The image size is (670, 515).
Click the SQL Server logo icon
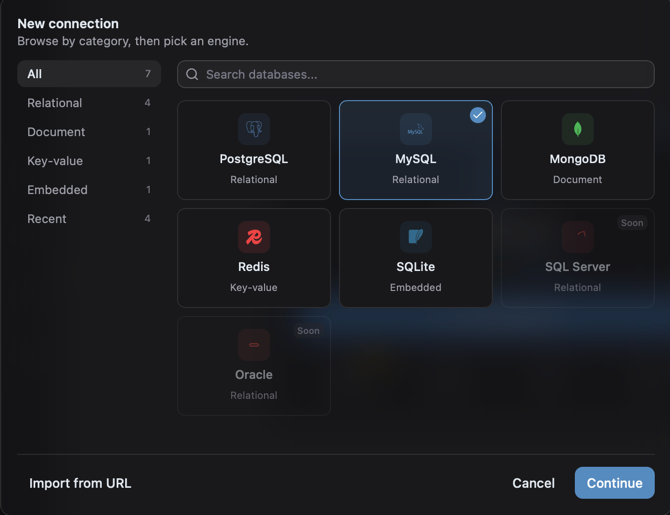(x=578, y=237)
